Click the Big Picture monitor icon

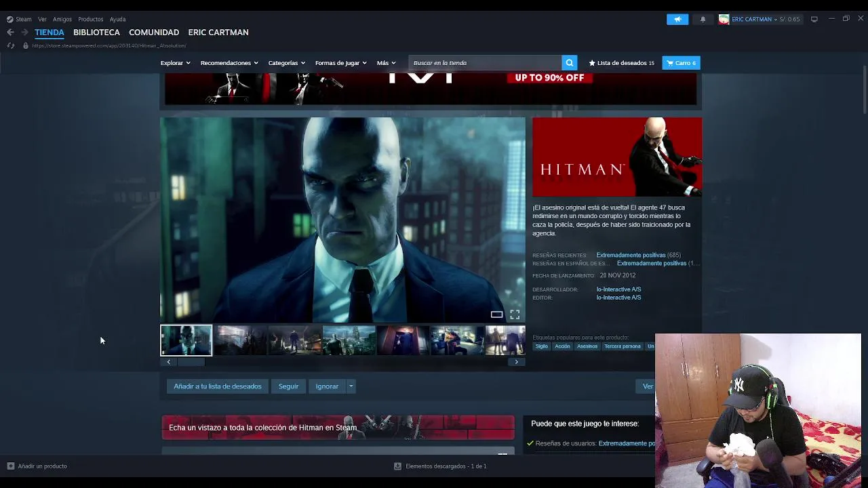[x=814, y=19]
